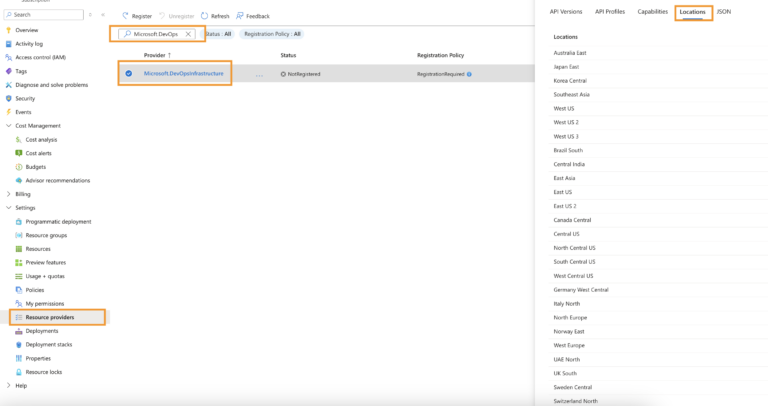Image resolution: width=768 pixels, height=406 pixels.
Task: Click the Microsoft.DevOps filter text field
Action: 156,34
